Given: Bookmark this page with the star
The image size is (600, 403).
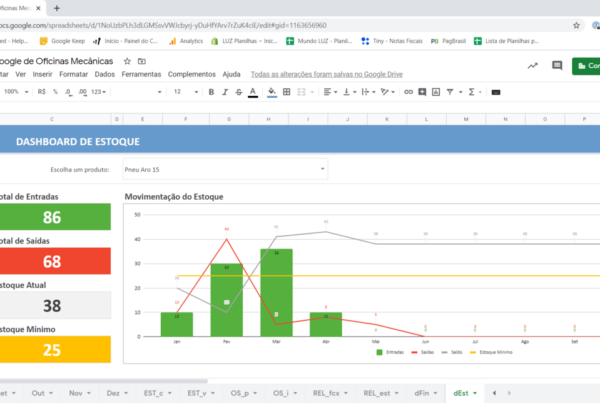Looking at the screenshot, I should 576,26.
